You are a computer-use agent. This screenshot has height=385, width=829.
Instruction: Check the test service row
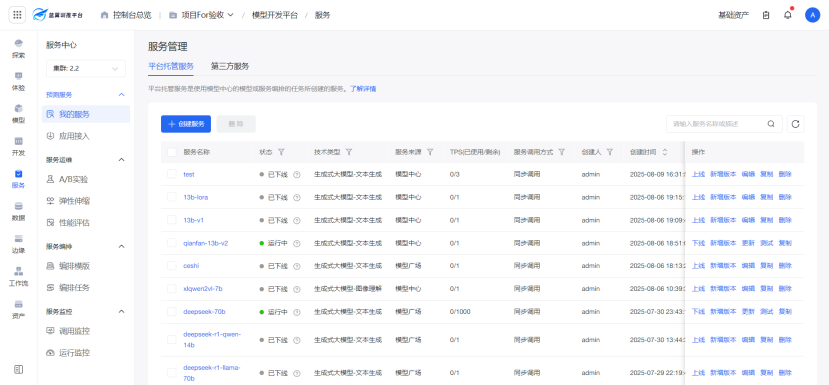171,174
